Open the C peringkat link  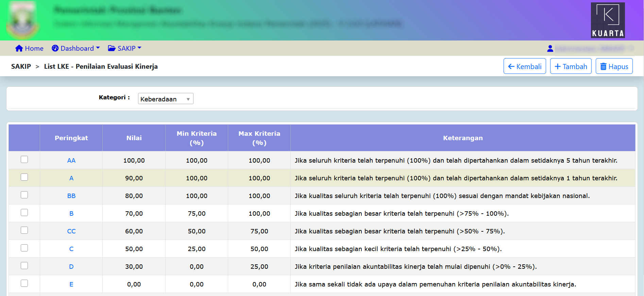[71, 249]
